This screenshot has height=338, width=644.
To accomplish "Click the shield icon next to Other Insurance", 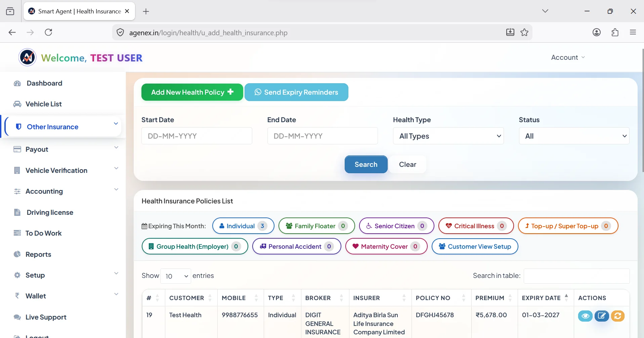I will click(19, 127).
